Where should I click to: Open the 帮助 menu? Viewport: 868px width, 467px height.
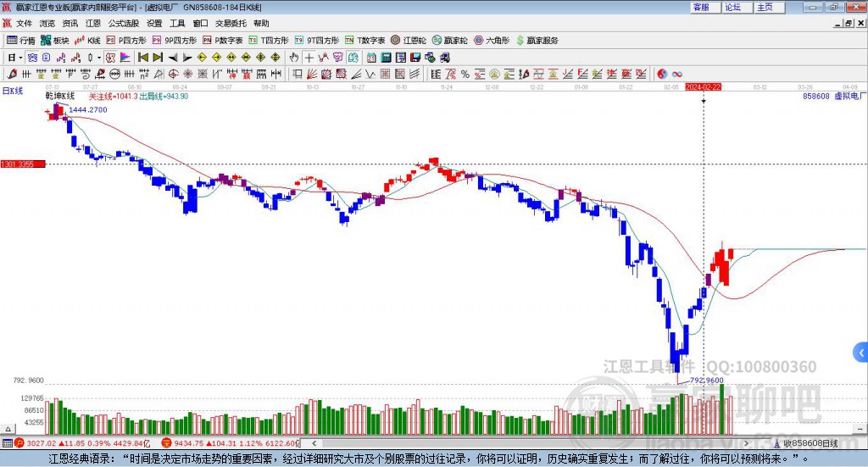261,23
